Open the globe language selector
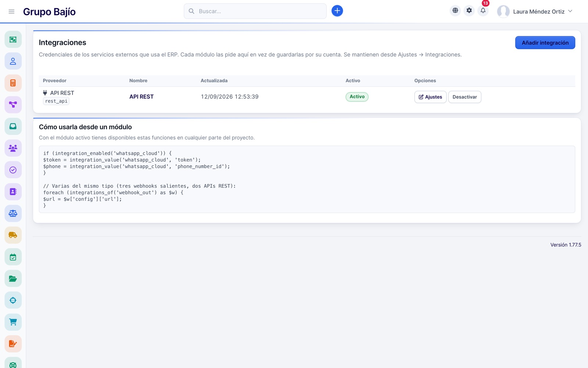This screenshot has height=368, width=588. (x=455, y=11)
